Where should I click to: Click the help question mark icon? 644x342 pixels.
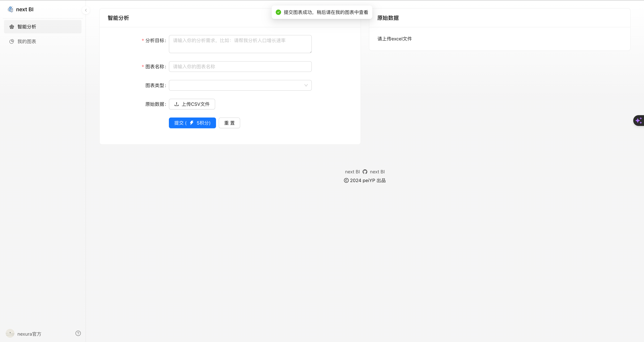pos(78,333)
